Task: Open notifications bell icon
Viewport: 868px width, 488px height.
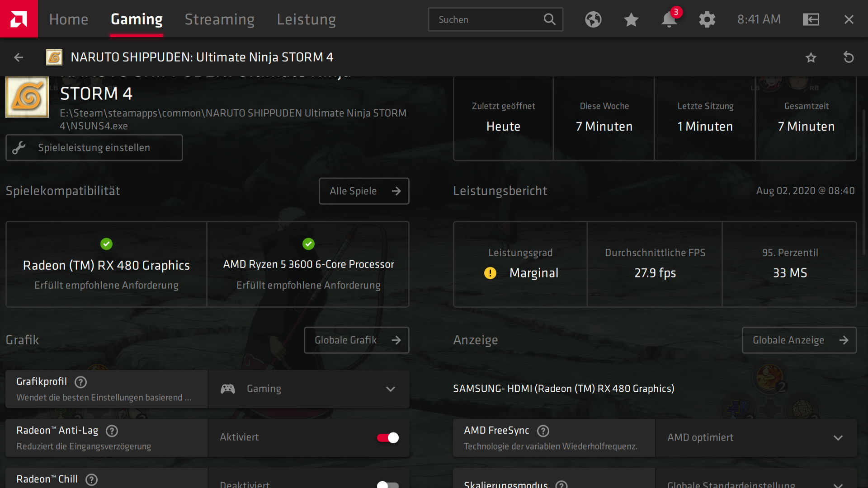Action: [x=669, y=19]
